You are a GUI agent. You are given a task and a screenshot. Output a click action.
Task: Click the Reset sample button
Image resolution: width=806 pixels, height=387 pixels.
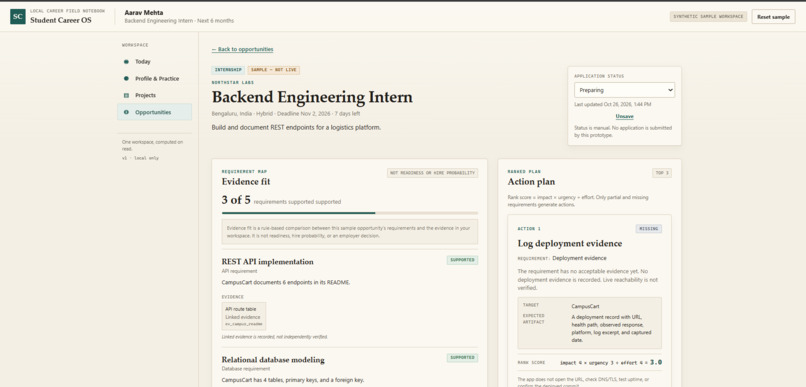click(x=773, y=16)
